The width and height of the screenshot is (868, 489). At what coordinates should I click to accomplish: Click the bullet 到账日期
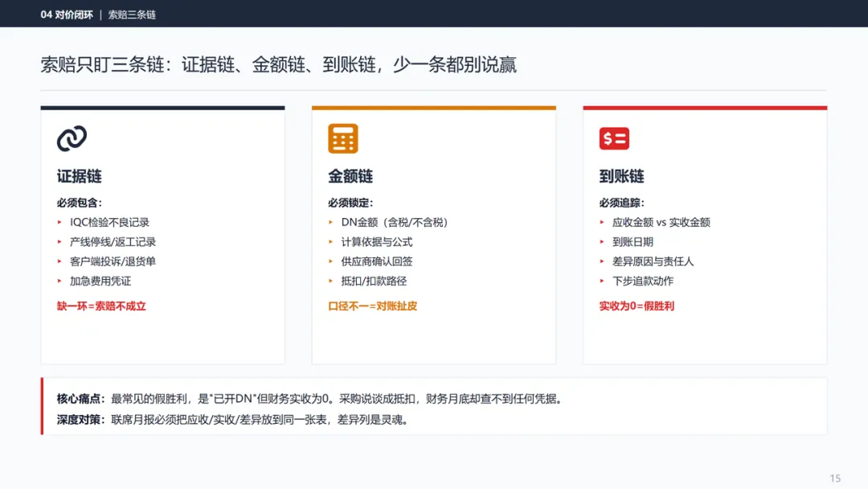click(x=633, y=242)
